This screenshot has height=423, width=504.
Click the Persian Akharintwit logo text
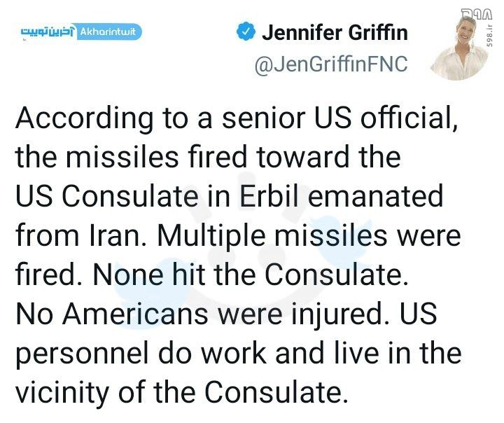48,32
